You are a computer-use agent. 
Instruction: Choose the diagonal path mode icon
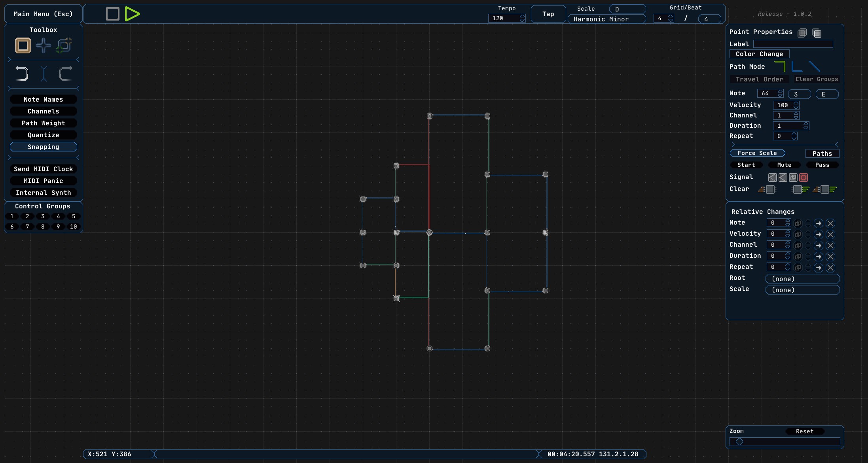814,66
